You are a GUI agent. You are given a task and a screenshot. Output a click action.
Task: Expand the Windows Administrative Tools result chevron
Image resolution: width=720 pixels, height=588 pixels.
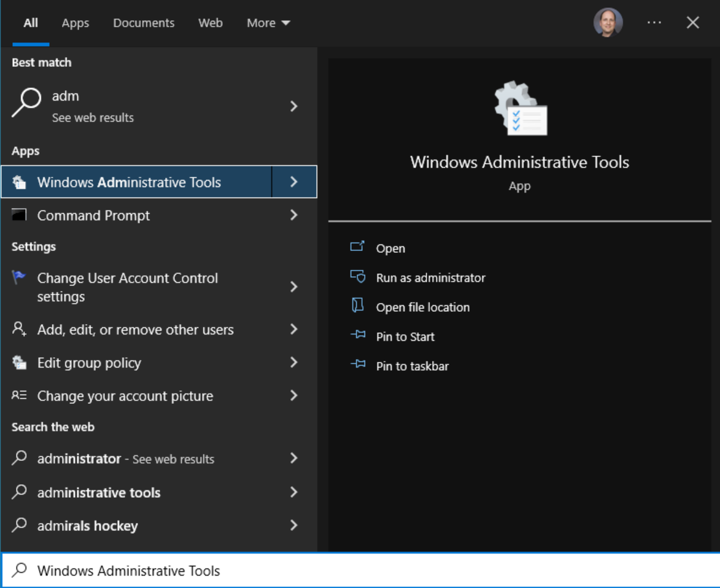tap(293, 182)
